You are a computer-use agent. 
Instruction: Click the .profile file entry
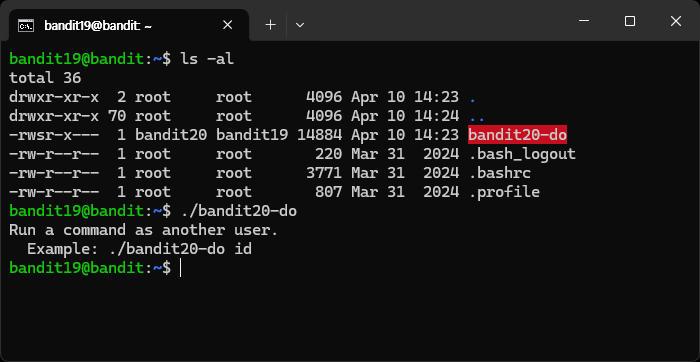[x=504, y=192]
